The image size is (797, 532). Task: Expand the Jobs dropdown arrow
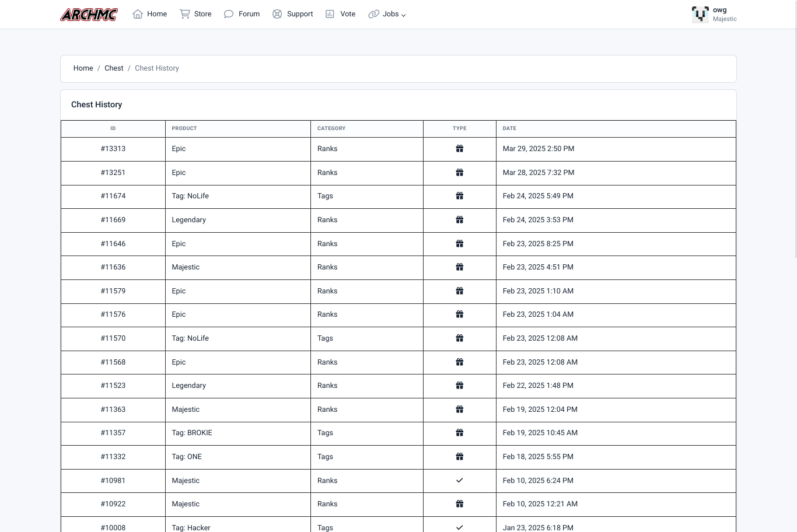click(x=404, y=15)
